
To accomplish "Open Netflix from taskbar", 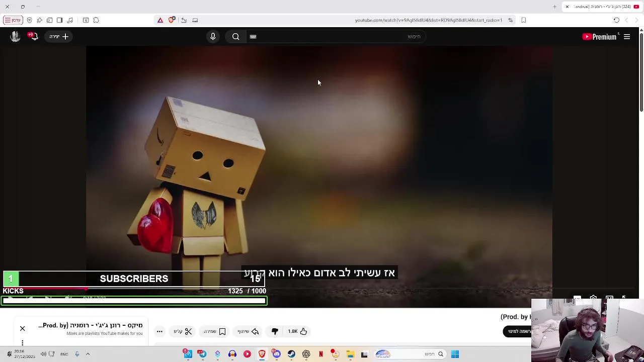I will [320, 354].
